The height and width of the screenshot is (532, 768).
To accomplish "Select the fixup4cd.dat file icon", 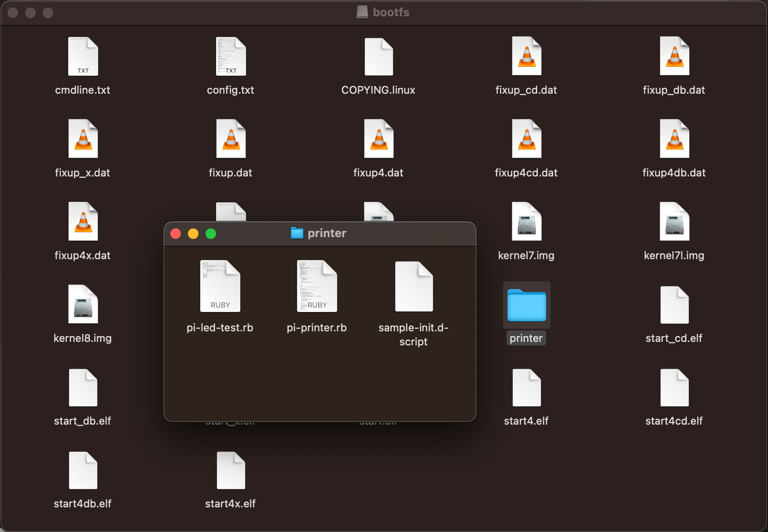I will 526,139.
